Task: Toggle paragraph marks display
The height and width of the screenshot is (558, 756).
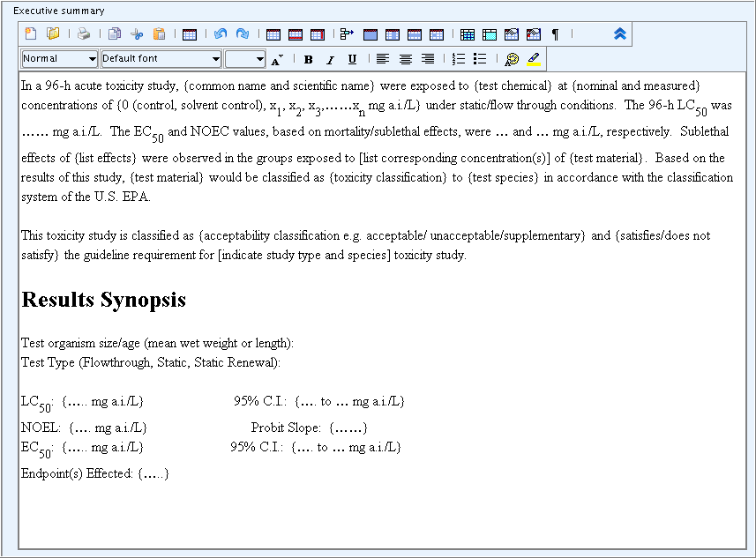Action: 556,34
